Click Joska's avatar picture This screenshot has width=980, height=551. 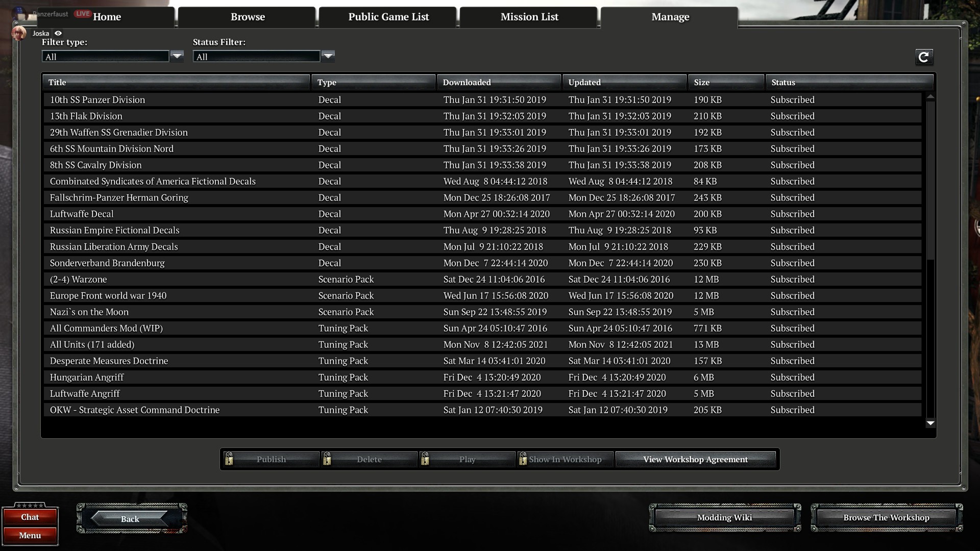(x=19, y=33)
